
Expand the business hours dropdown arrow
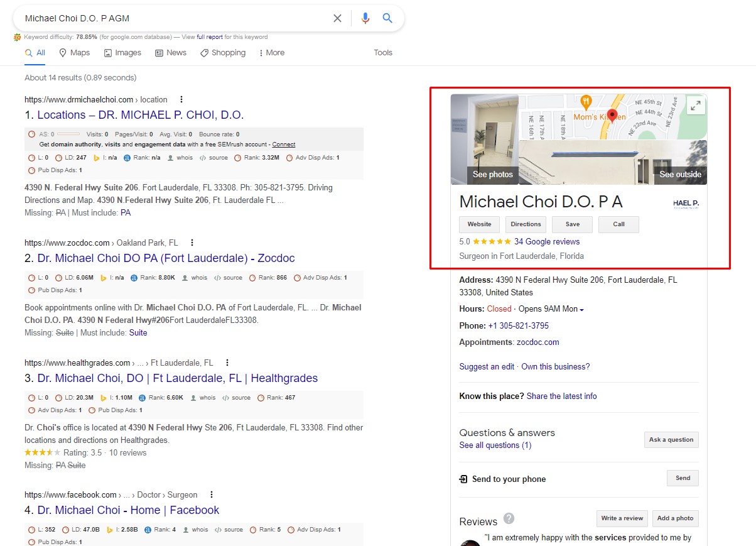click(x=582, y=310)
